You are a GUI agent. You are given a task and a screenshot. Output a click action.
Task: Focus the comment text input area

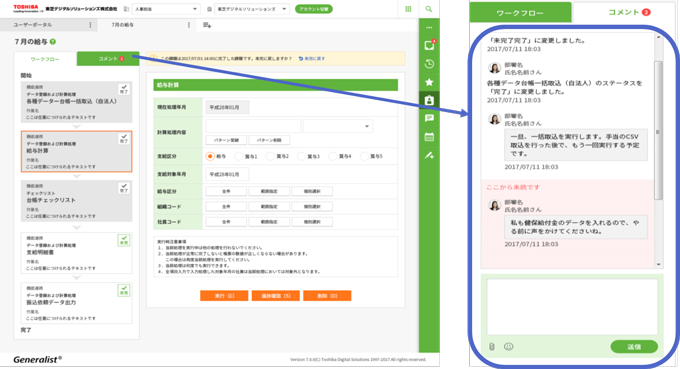(x=572, y=307)
